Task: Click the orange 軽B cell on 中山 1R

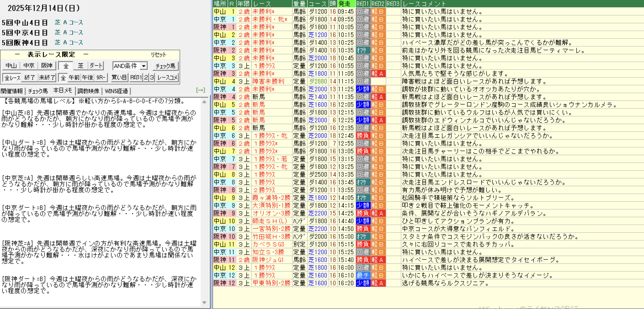Action: click(378, 12)
